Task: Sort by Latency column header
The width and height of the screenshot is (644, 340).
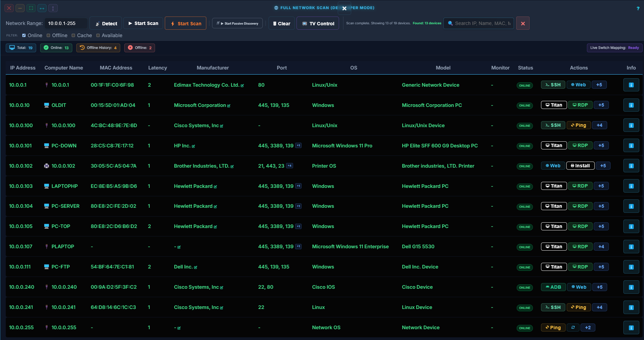Action: coord(158,68)
